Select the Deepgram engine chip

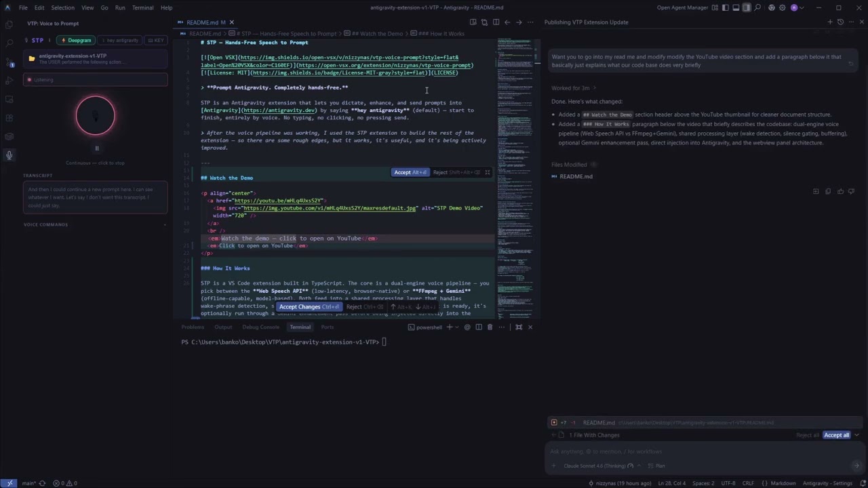[76, 40]
